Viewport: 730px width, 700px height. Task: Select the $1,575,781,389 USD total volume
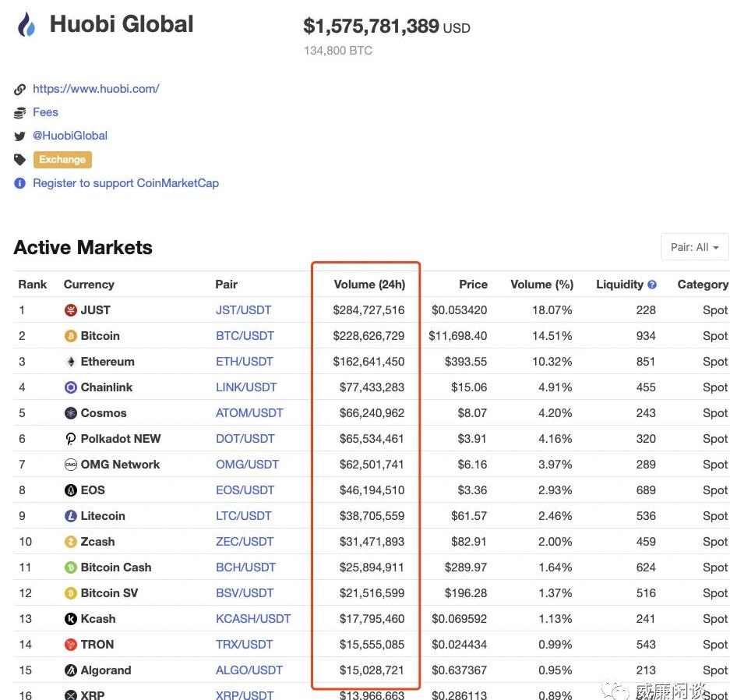(x=386, y=26)
